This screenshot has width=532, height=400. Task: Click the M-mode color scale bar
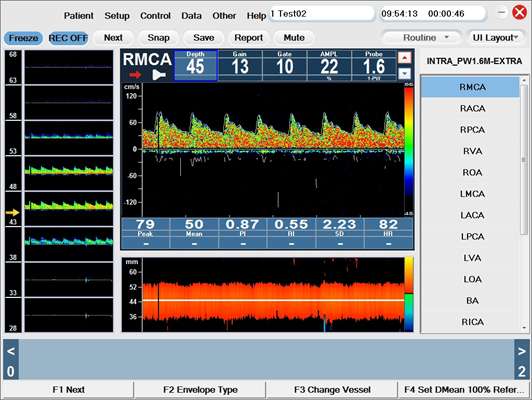tap(409, 294)
